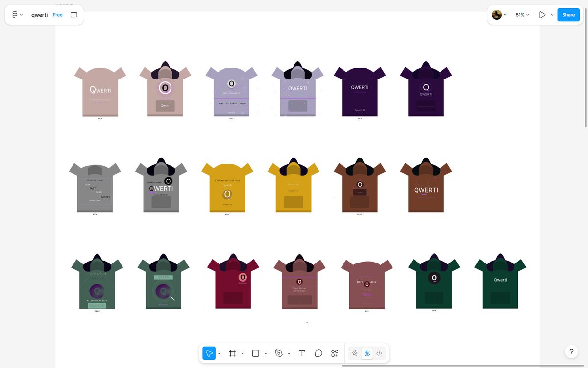Expand Move tool options chevron
588x368 pixels.
tap(219, 353)
